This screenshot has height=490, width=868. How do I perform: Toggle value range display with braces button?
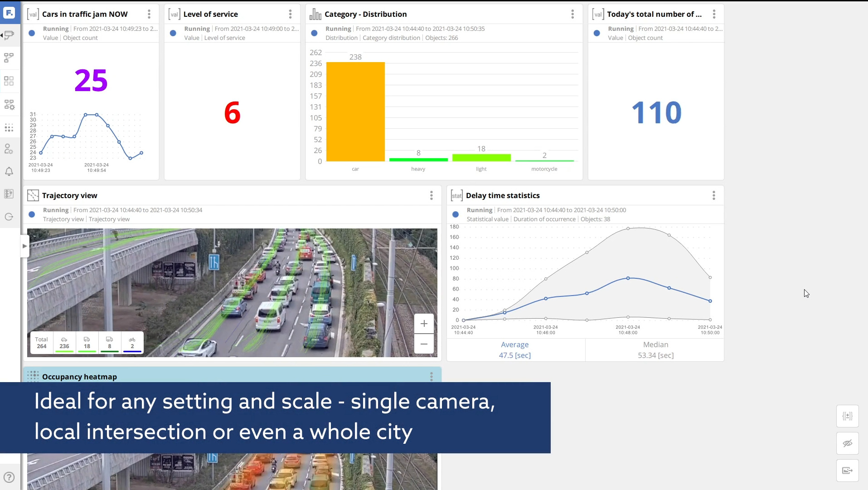click(847, 416)
